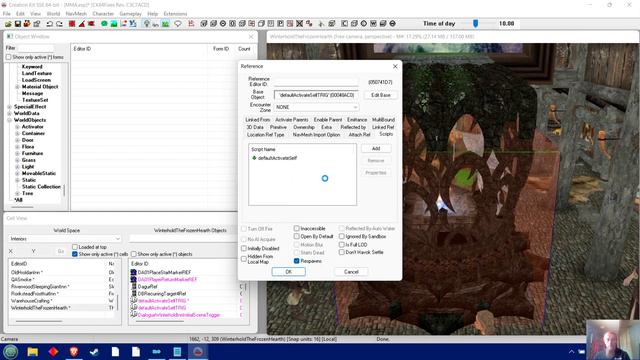Open the NavMesh menu
The height and width of the screenshot is (360, 640).
[76, 13]
